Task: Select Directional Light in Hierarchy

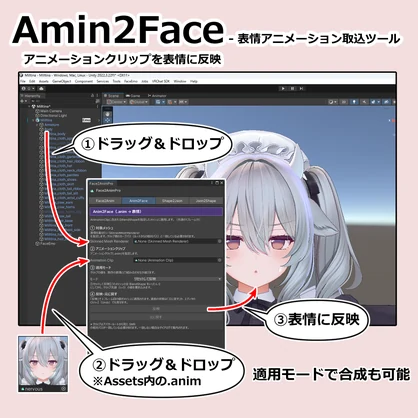Action: [51, 115]
